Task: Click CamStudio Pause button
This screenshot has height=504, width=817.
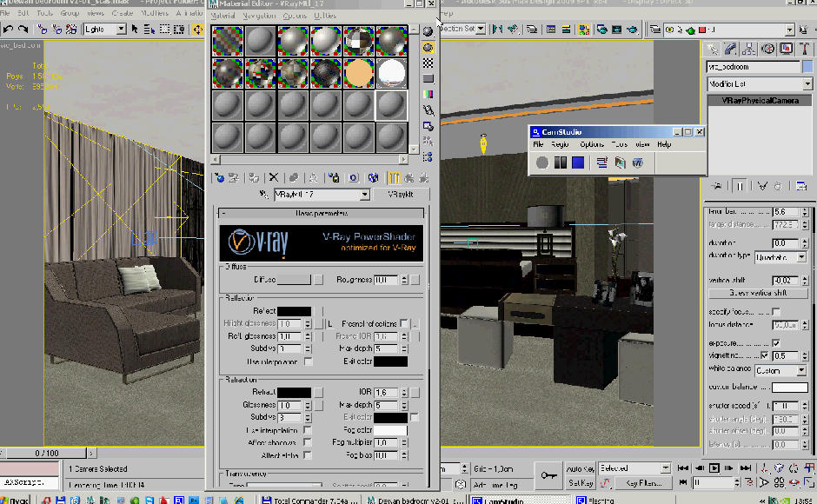Action: (x=560, y=162)
